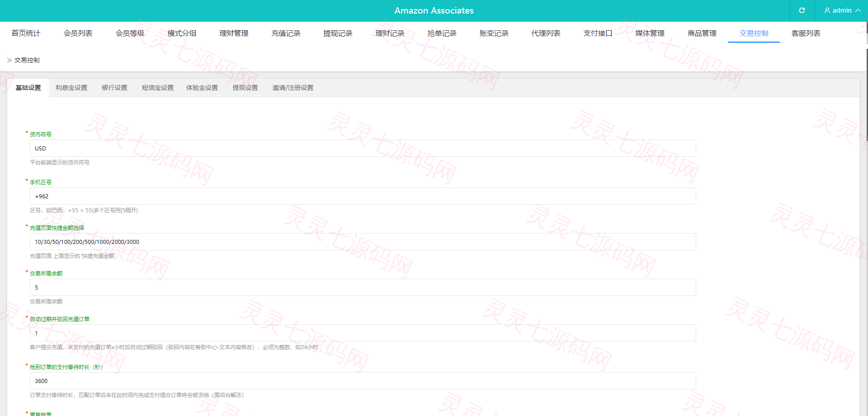Image resolution: width=868 pixels, height=416 pixels.
Task: Switch to the 利息宝设置 tab
Action: pyautogui.click(x=71, y=88)
